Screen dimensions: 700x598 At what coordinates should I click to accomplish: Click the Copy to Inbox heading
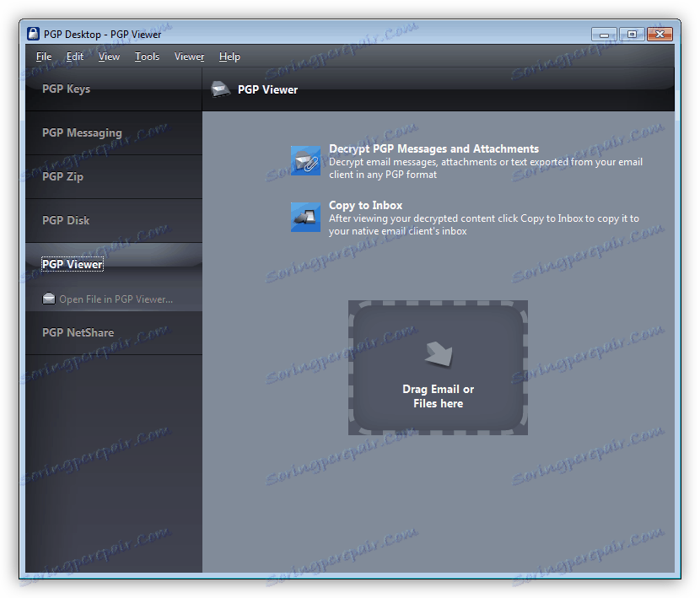[x=366, y=206]
